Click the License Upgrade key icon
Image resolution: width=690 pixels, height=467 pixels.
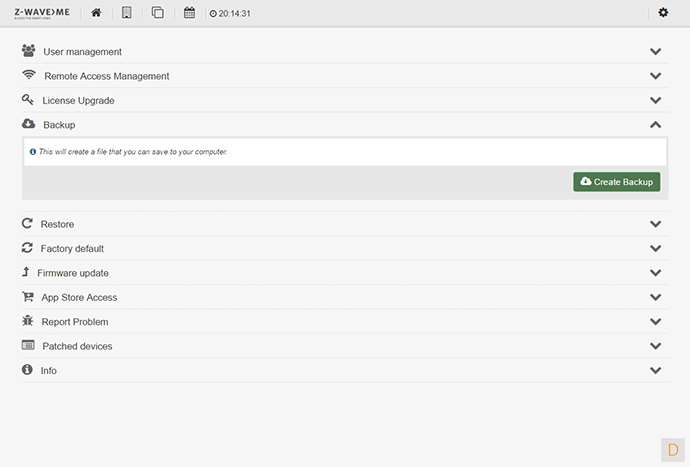click(28, 99)
